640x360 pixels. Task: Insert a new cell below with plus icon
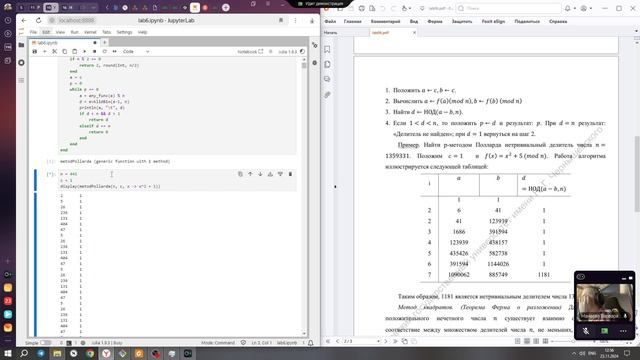pos(44,52)
